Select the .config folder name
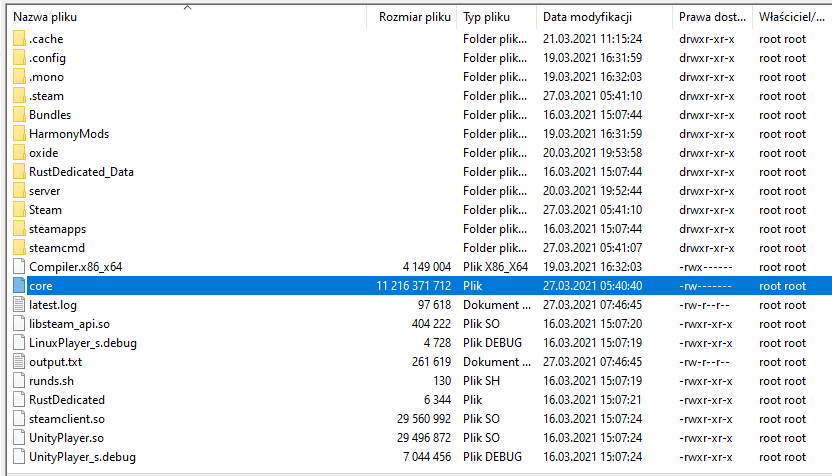The height and width of the screenshot is (476, 832). coord(47,58)
